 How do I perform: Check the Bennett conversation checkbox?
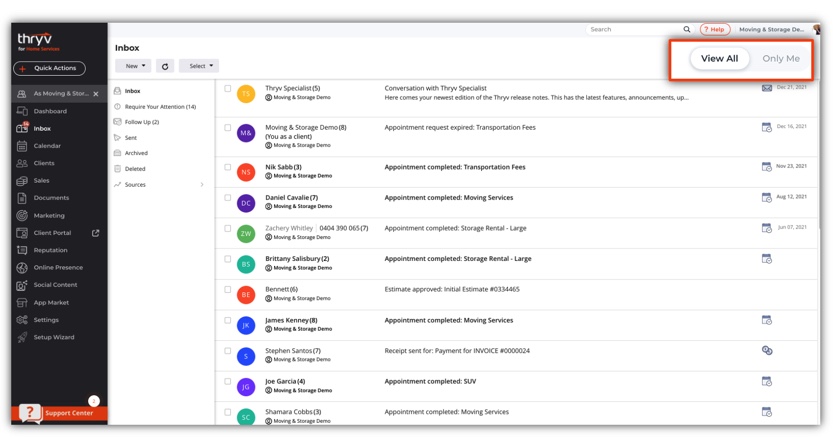coord(228,289)
